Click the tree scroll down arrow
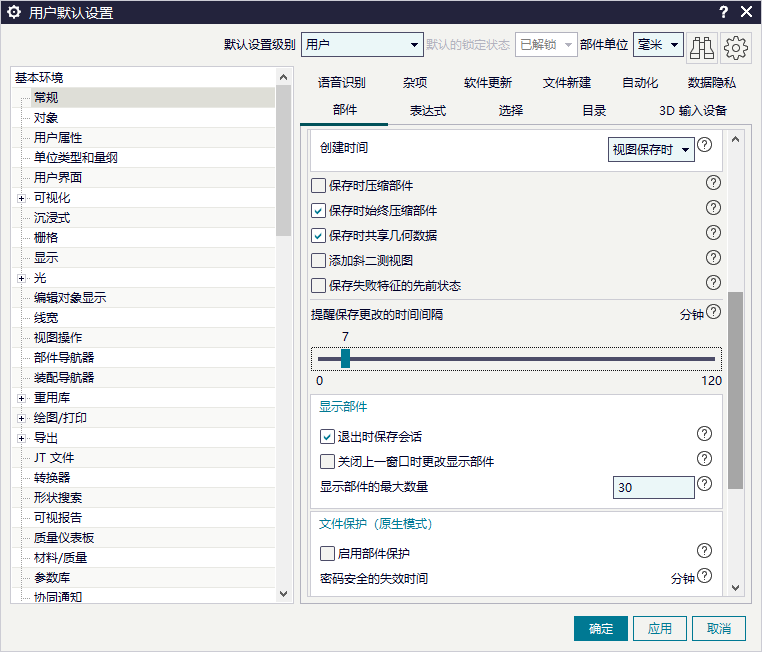Viewport: 762px width, 652px height. 284,594
